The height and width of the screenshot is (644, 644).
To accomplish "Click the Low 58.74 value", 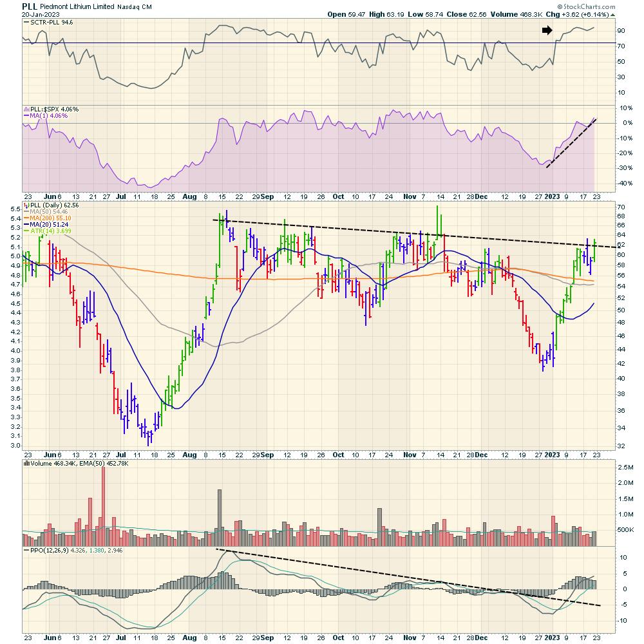I will coord(425,14).
